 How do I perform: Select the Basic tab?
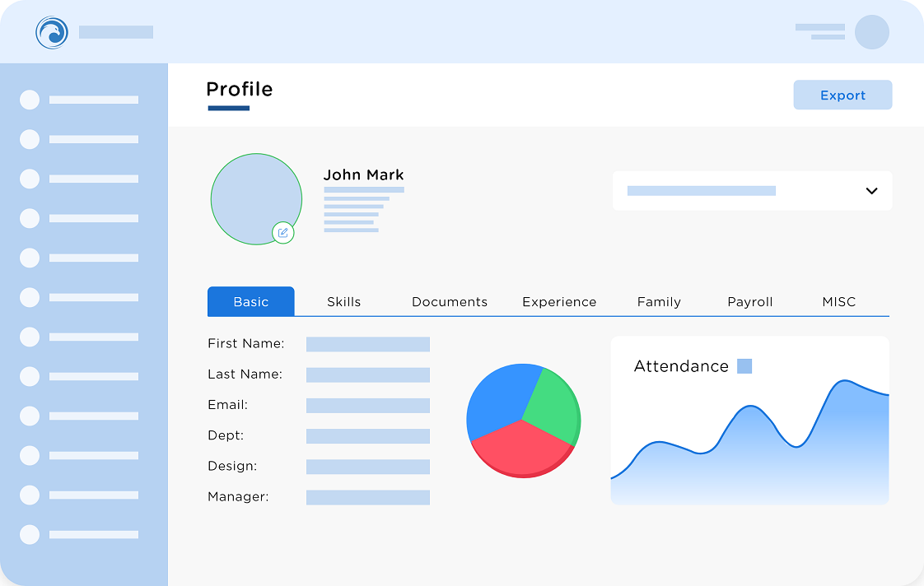click(x=250, y=302)
